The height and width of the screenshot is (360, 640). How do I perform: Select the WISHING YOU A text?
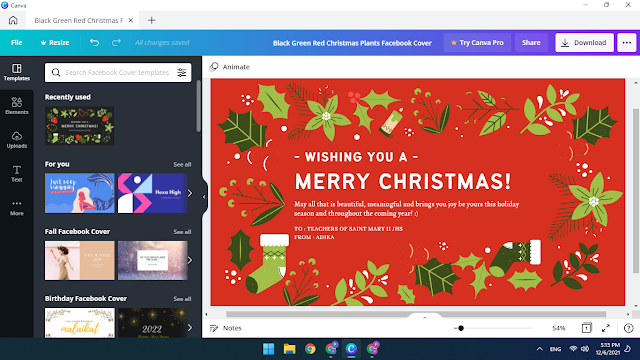click(x=356, y=157)
